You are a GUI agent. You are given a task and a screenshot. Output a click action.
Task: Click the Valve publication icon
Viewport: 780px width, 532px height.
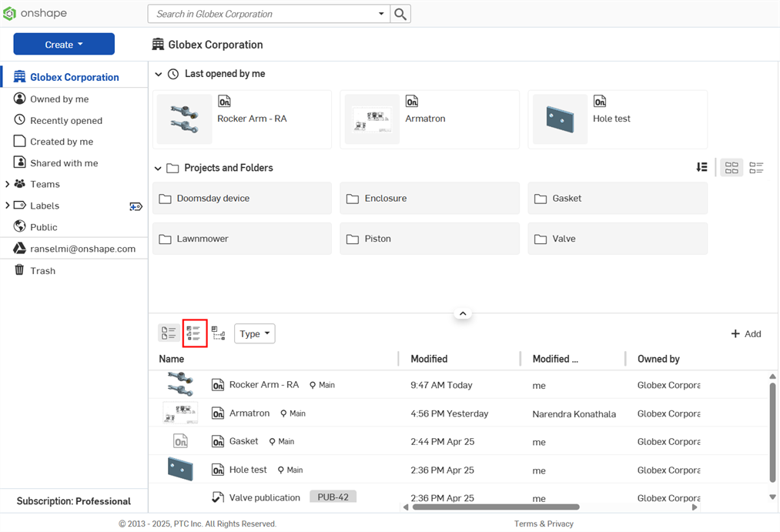(218, 497)
